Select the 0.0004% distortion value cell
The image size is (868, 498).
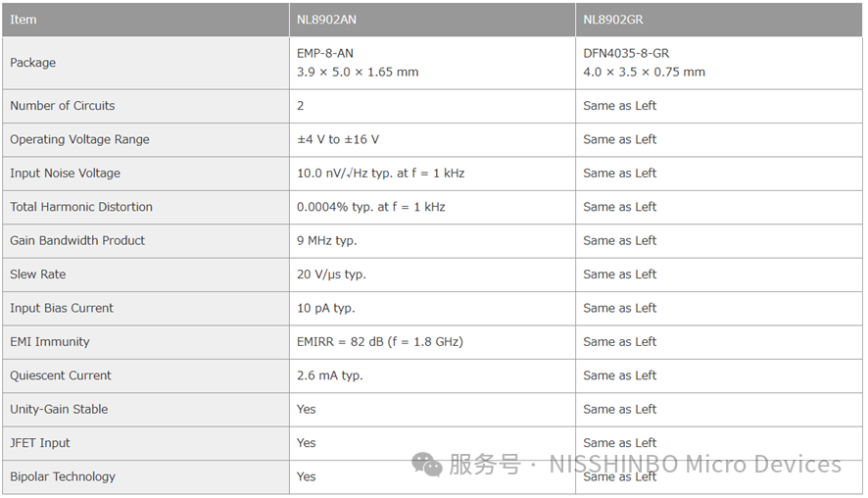371,207
